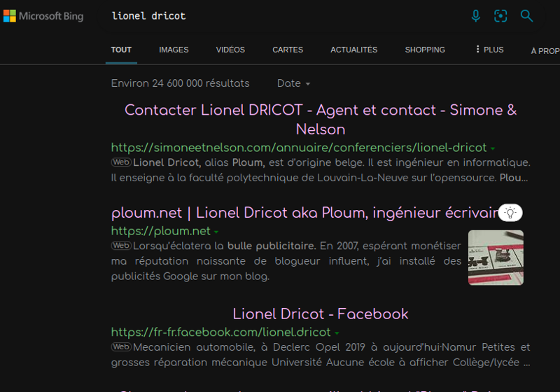
Task: Start voice search with the microphone icon
Action: 476,15
